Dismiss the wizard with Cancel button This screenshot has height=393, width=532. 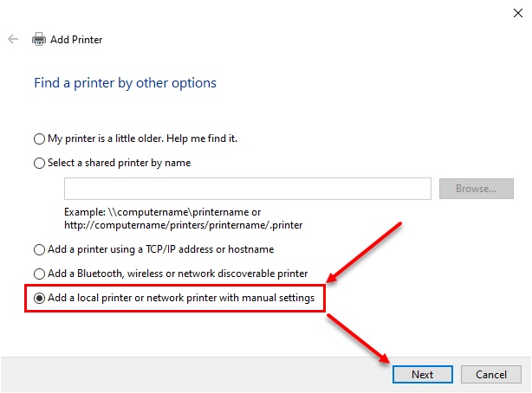click(491, 374)
